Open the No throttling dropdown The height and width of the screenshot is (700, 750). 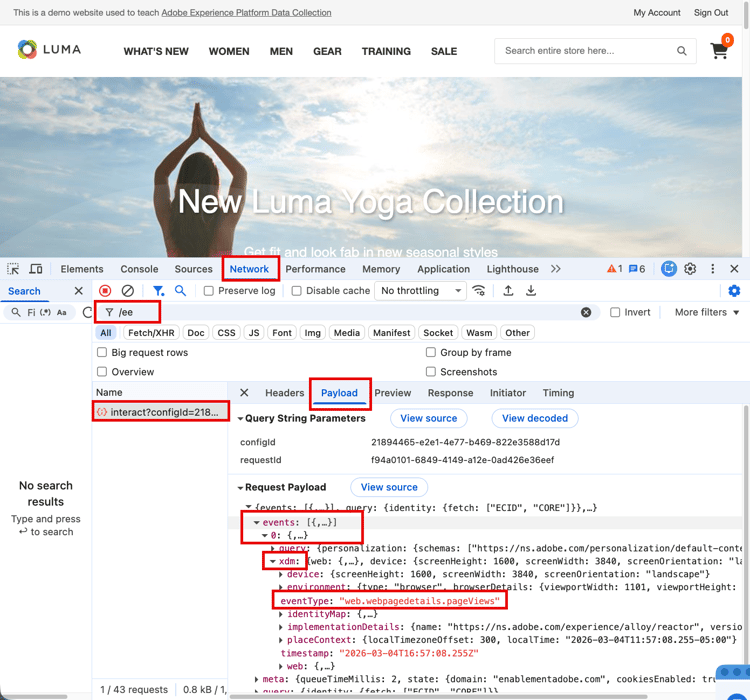[421, 291]
